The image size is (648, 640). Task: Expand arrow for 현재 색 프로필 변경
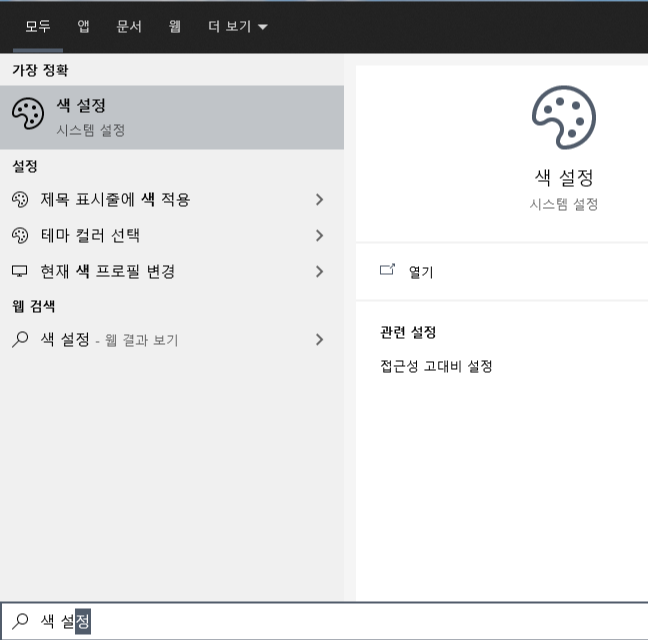click(319, 271)
